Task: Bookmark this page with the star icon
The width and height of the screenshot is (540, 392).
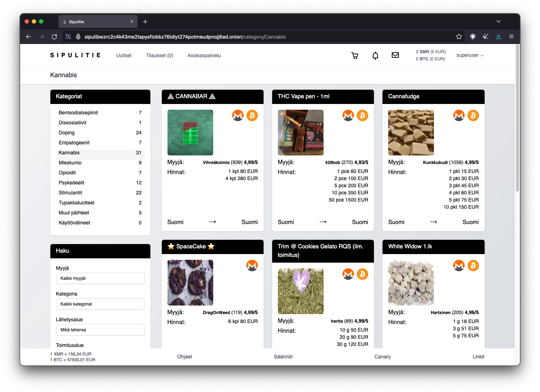Action: pos(459,37)
